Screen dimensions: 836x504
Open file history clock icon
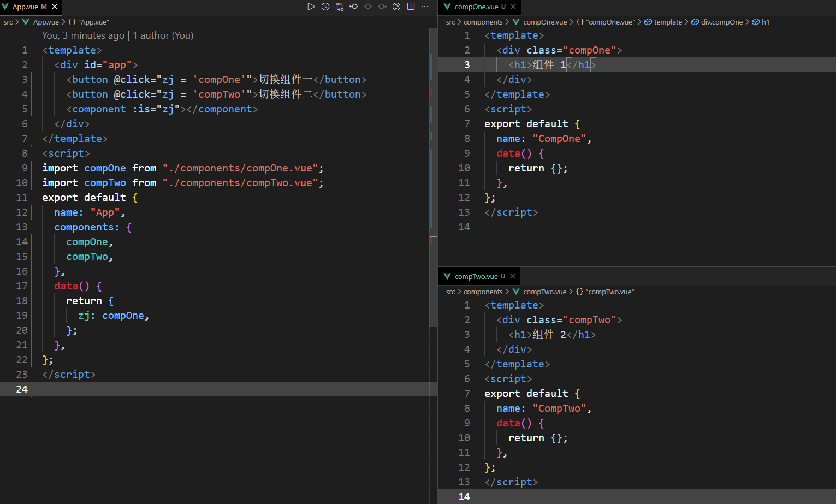[x=325, y=7]
